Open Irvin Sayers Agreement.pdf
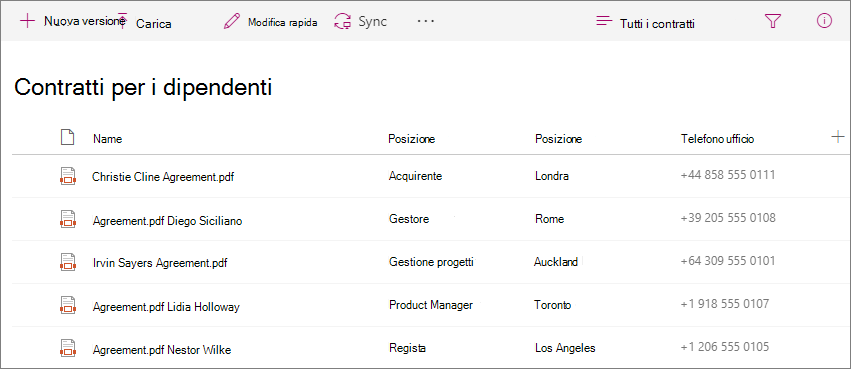 coord(160,264)
